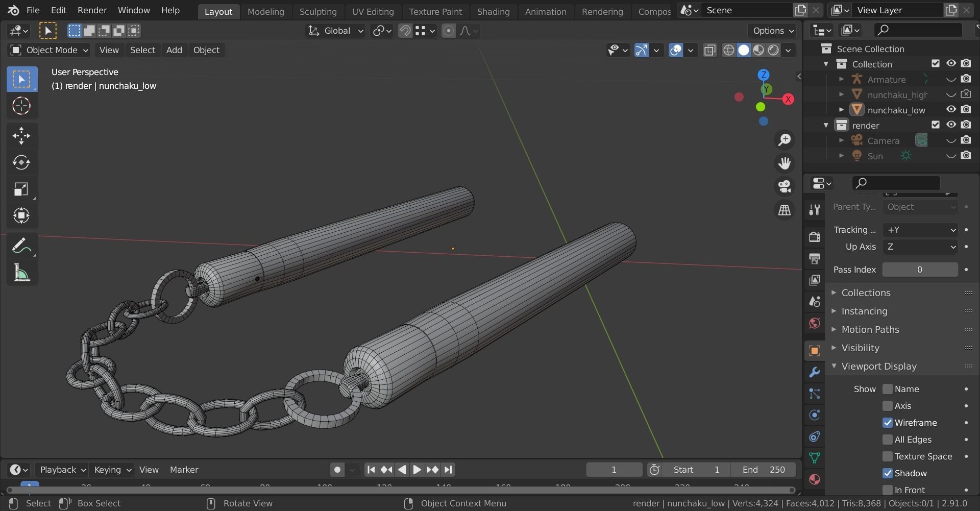
Task: Open the viewport Add menu
Action: pyautogui.click(x=174, y=50)
